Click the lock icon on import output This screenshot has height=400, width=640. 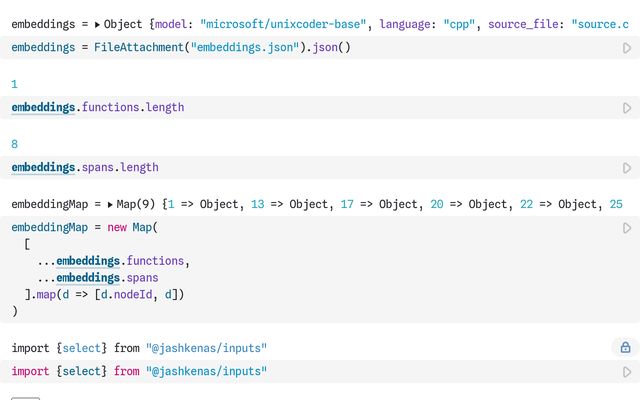pyautogui.click(x=625, y=348)
